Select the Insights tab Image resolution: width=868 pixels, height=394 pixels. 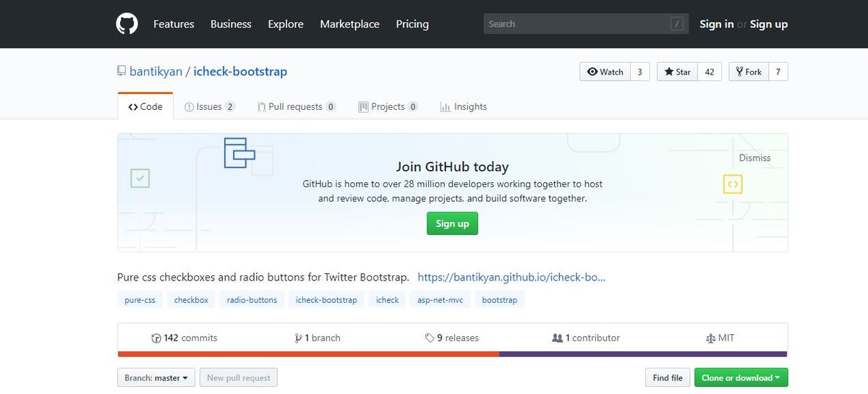click(463, 106)
